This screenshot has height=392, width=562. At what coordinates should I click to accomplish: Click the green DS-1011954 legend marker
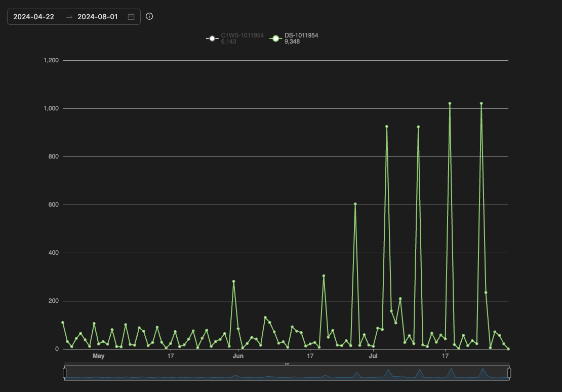click(x=275, y=38)
